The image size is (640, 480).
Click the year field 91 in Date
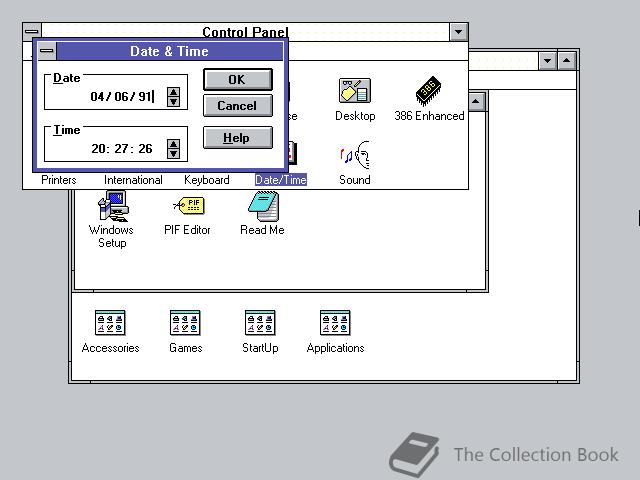tap(144, 97)
